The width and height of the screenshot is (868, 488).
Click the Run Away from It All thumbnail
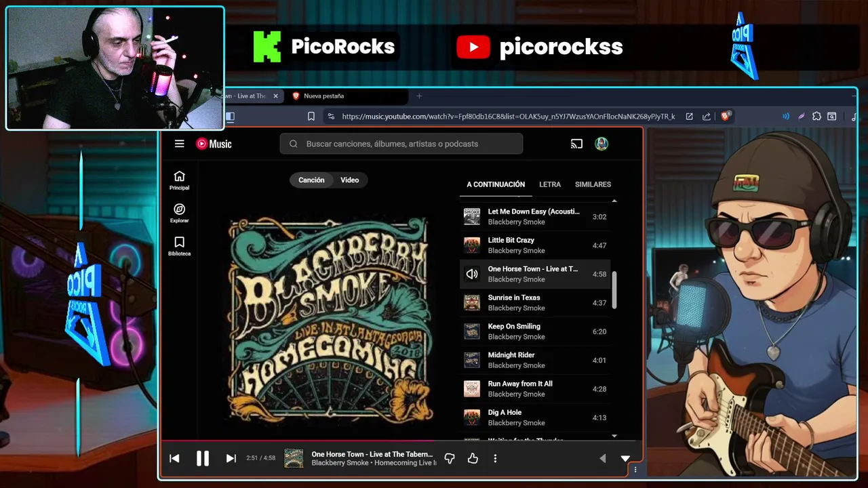pyautogui.click(x=472, y=389)
